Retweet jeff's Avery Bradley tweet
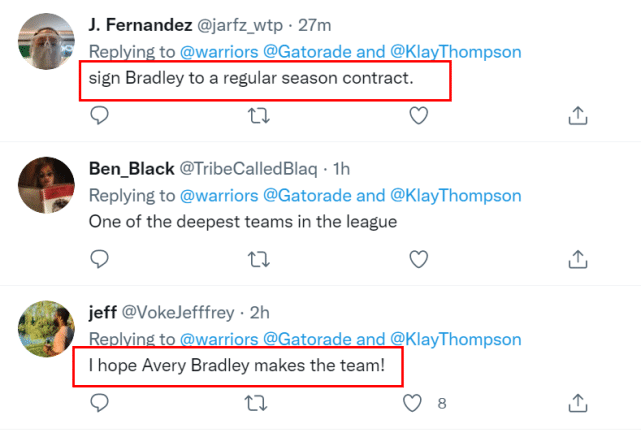The image size is (641, 437). point(259,403)
